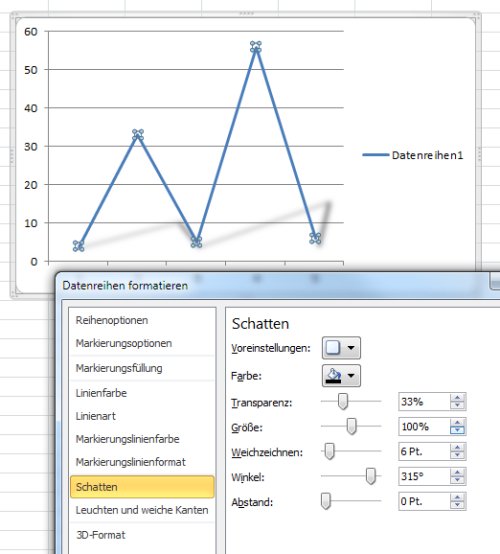Open Leuchten und weiche Kanten
Screen dimensions: 500x554
[142, 510]
